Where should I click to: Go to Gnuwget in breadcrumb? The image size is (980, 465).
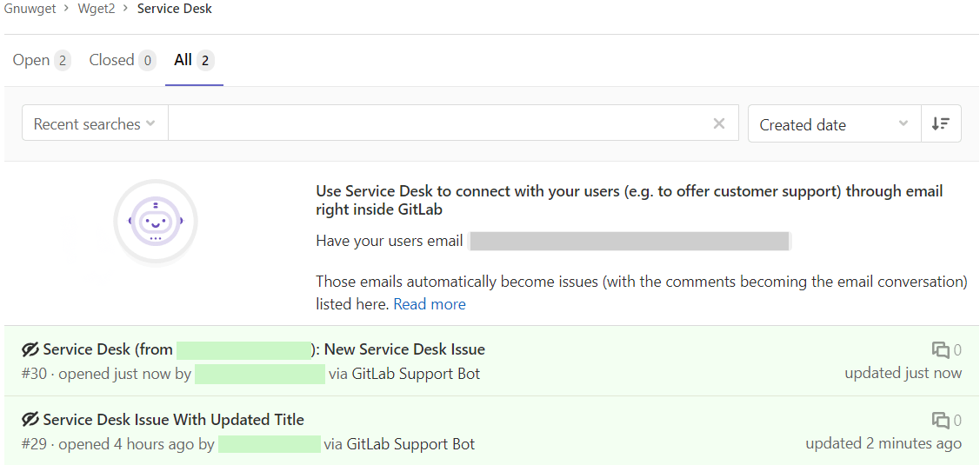[31, 9]
